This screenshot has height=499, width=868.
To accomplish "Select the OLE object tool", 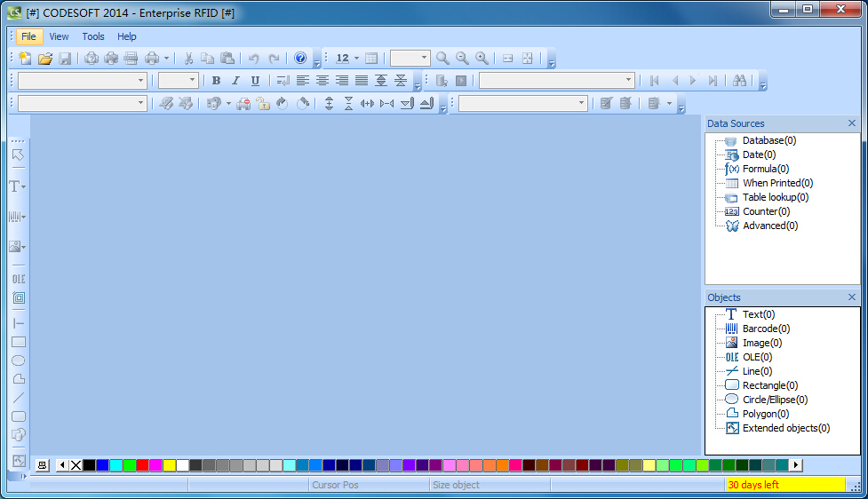I will (19, 279).
